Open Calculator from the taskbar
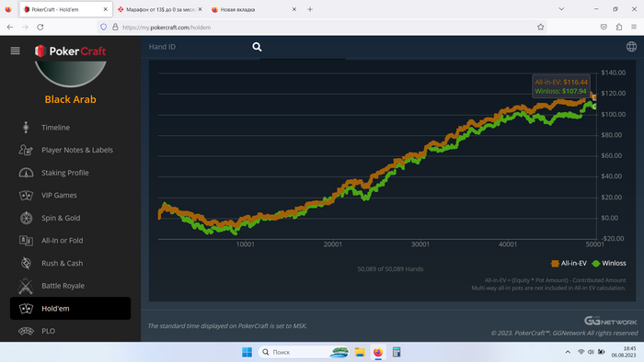Viewport: 644px width, 362px height. 397,352
